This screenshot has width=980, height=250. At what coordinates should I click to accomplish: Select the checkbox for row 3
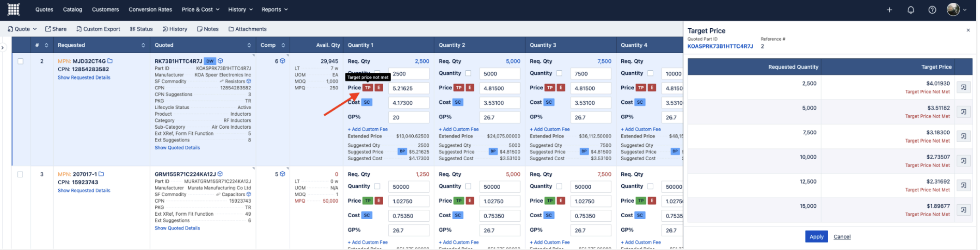point(20,175)
